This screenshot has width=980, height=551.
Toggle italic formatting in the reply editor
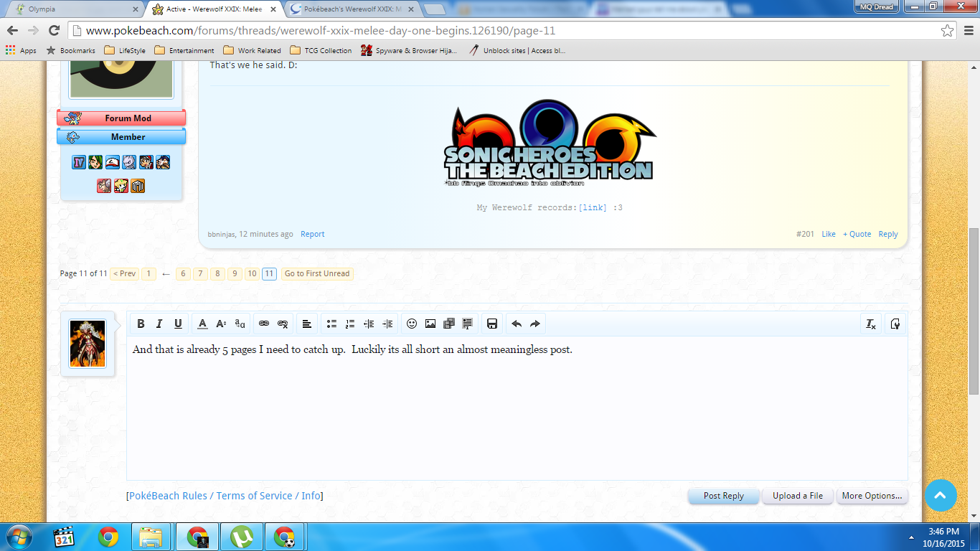tap(159, 324)
